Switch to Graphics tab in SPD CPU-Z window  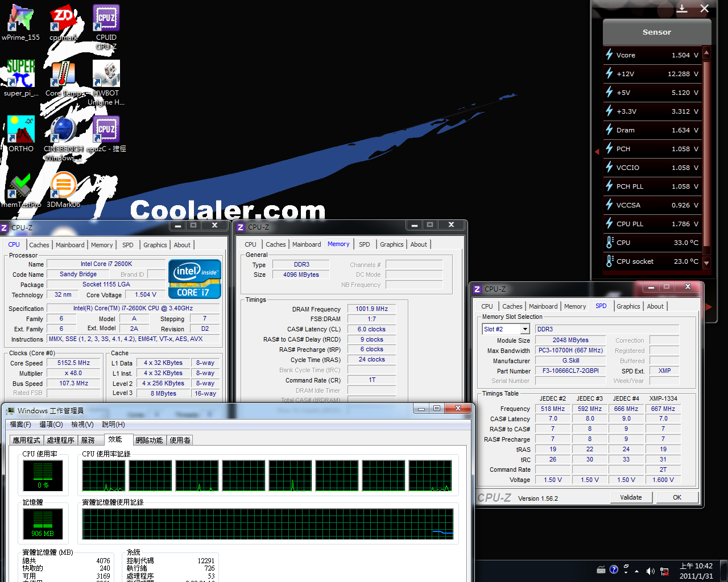pyautogui.click(x=628, y=306)
